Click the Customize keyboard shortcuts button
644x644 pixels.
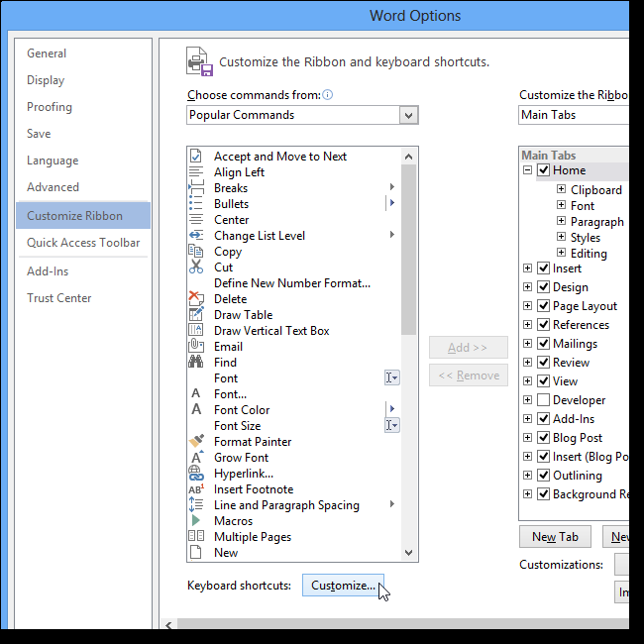(x=343, y=586)
